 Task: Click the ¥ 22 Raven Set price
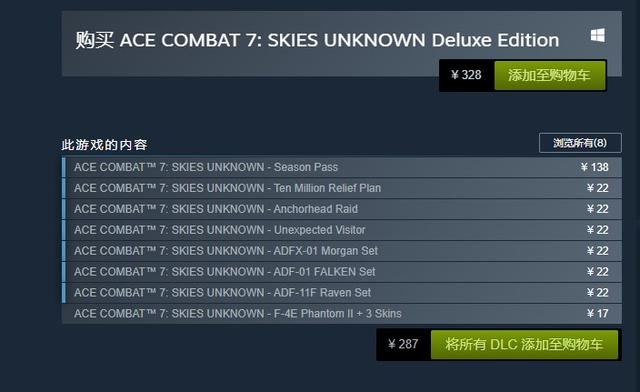[x=598, y=293]
